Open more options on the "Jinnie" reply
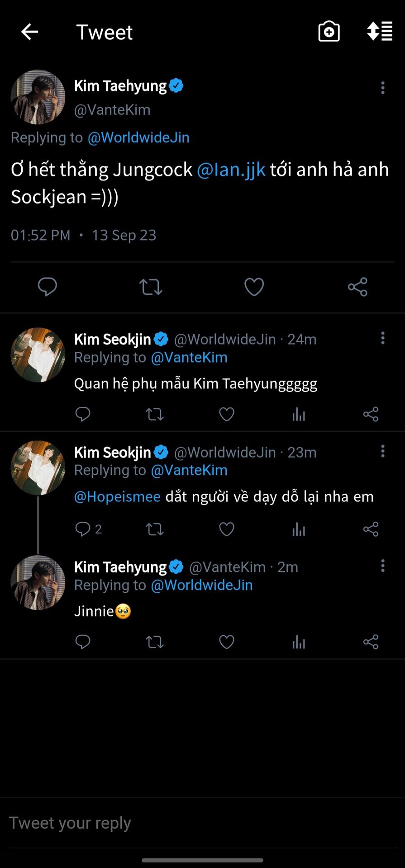The image size is (405, 868). (383, 566)
